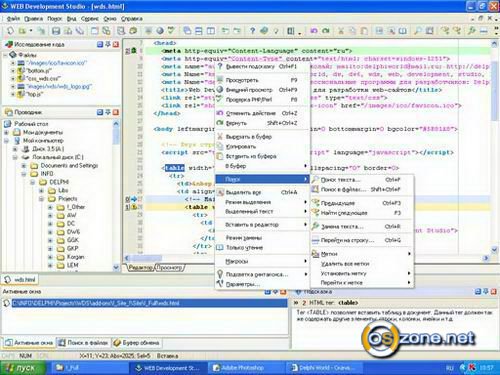The height and width of the screenshot is (375, 500).
Task: Close the Исследование кода panel
Action: [116, 44]
